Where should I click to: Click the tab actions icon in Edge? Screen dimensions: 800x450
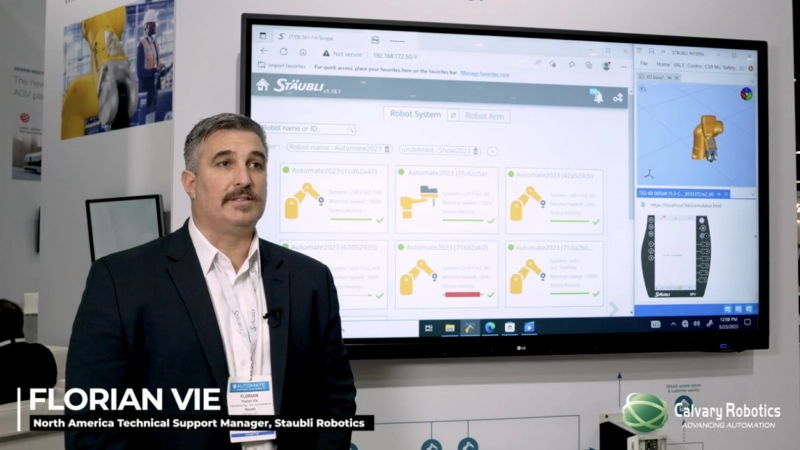tap(262, 36)
